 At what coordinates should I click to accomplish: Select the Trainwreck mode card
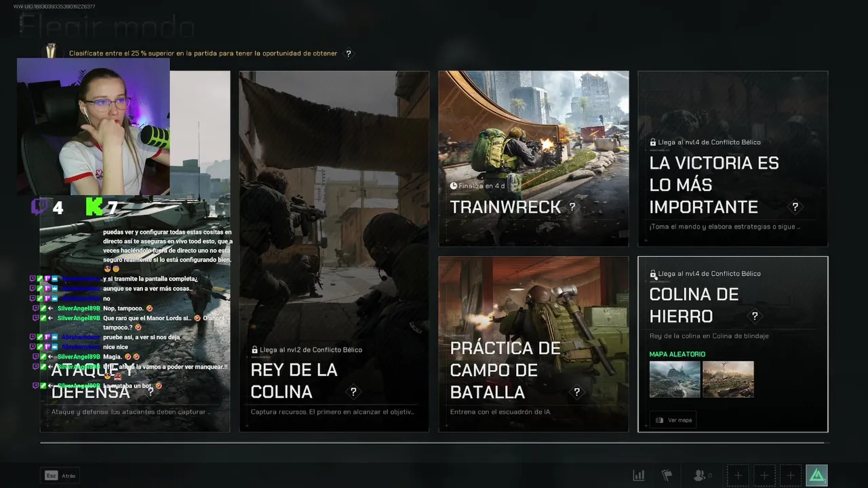[534, 159]
